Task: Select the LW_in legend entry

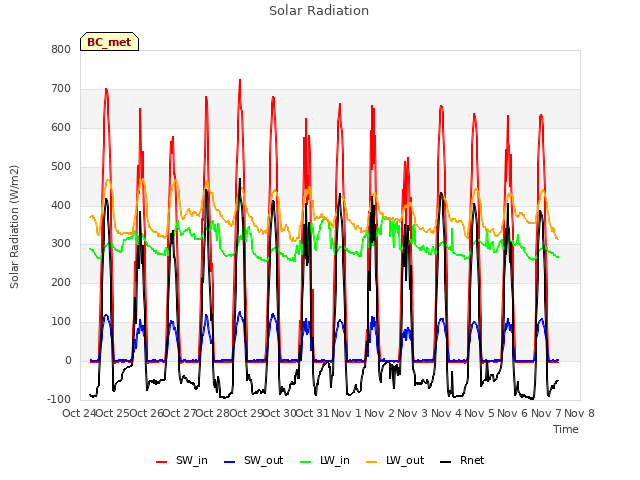Action: click(x=325, y=460)
